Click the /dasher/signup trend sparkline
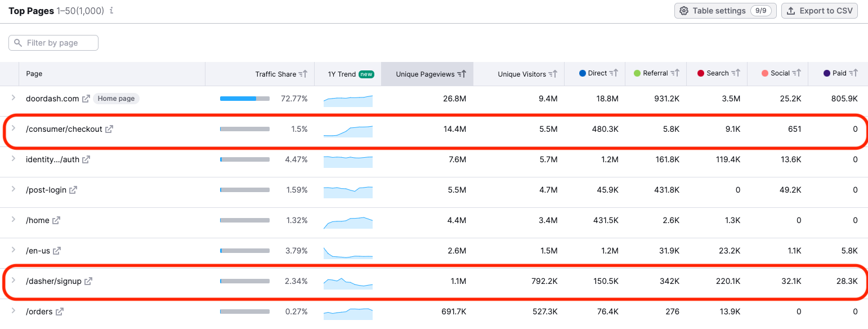 pyautogui.click(x=348, y=283)
